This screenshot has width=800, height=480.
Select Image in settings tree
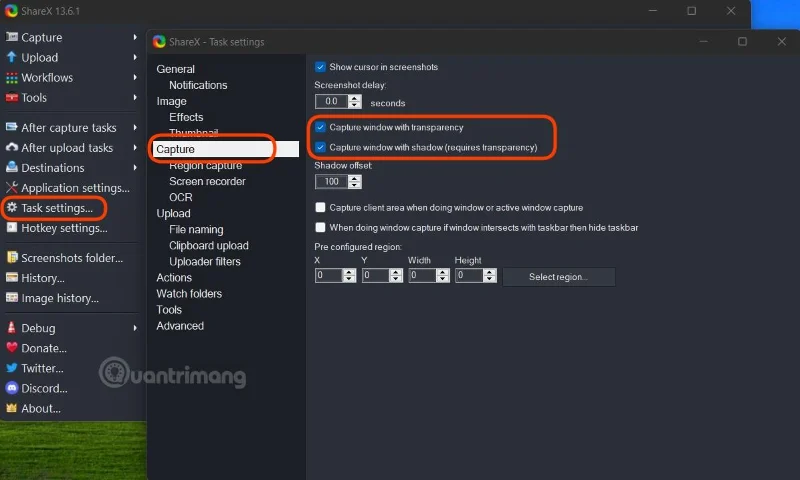pyautogui.click(x=171, y=101)
